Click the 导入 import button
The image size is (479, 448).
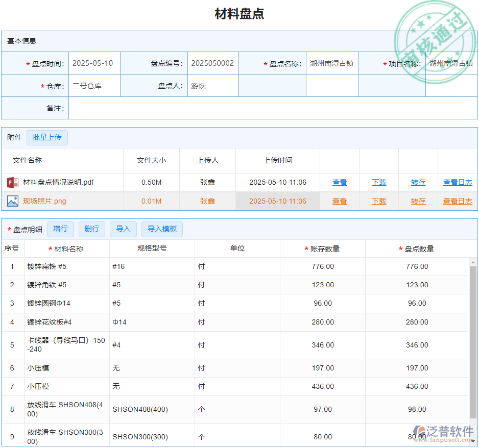(123, 229)
